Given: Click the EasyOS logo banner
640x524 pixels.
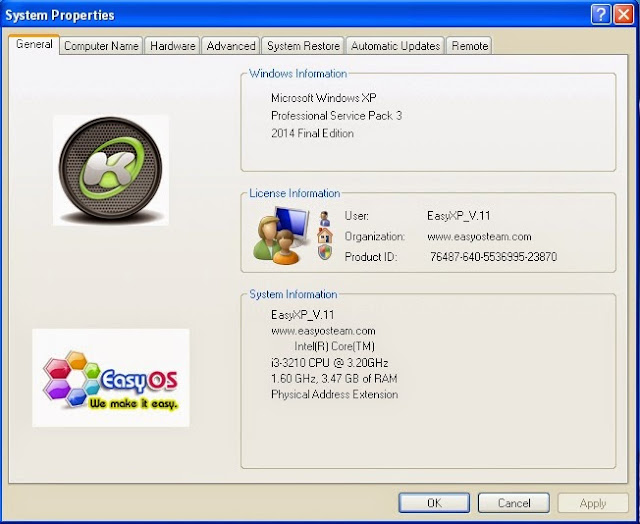Looking at the screenshot, I should point(111,378).
